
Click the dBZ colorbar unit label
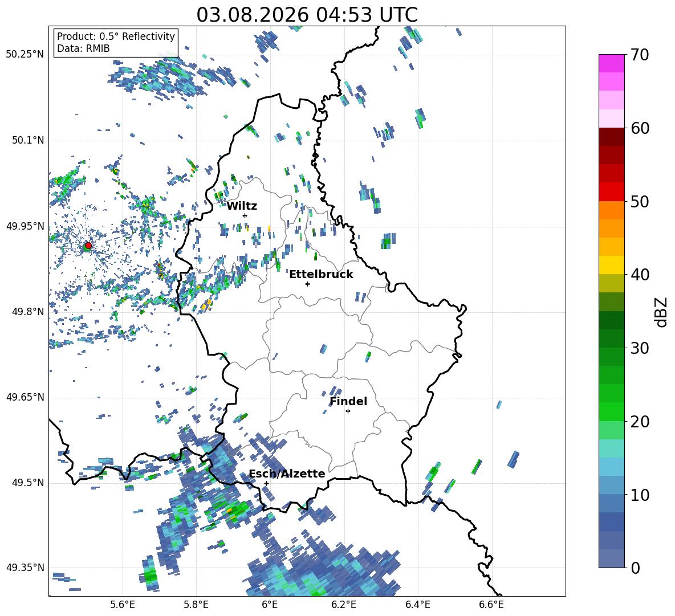pos(662,312)
